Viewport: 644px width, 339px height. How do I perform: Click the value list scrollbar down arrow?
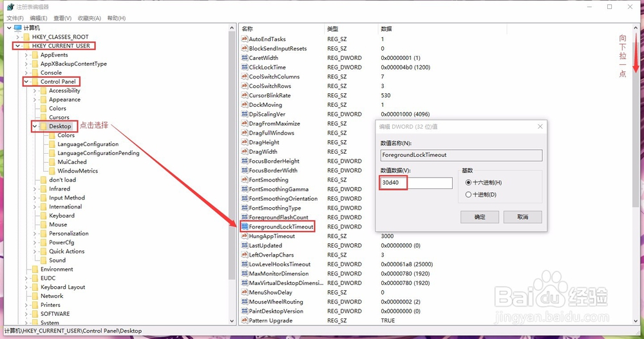point(636,321)
